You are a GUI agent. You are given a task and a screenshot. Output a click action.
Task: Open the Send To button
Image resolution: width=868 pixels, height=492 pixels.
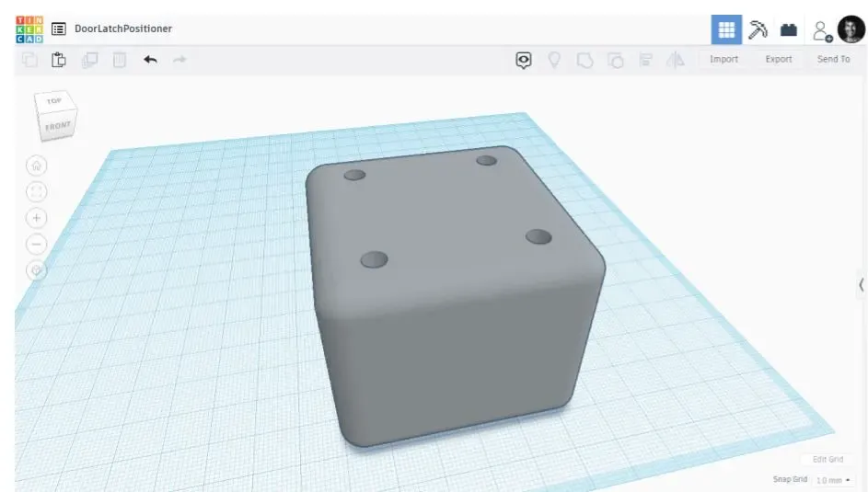coord(833,59)
